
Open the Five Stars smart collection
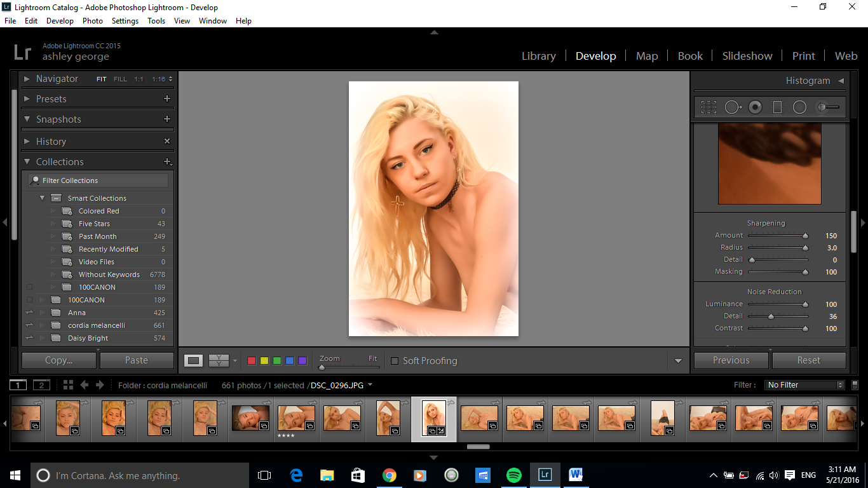(x=94, y=224)
